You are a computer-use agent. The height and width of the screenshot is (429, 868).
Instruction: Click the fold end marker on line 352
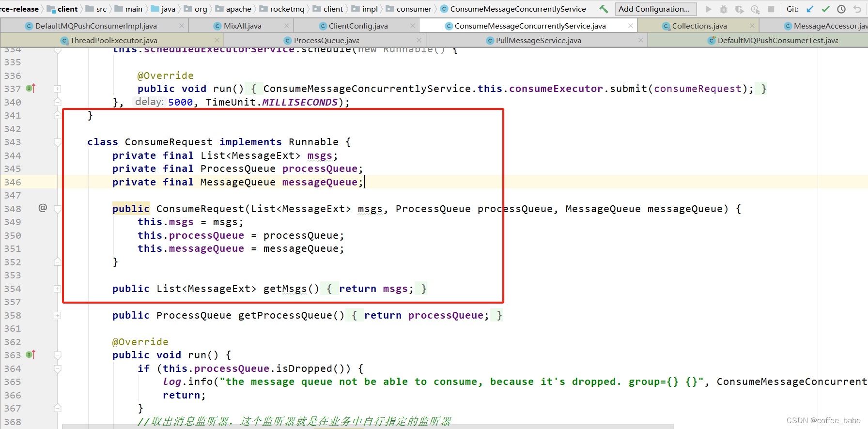point(57,262)
